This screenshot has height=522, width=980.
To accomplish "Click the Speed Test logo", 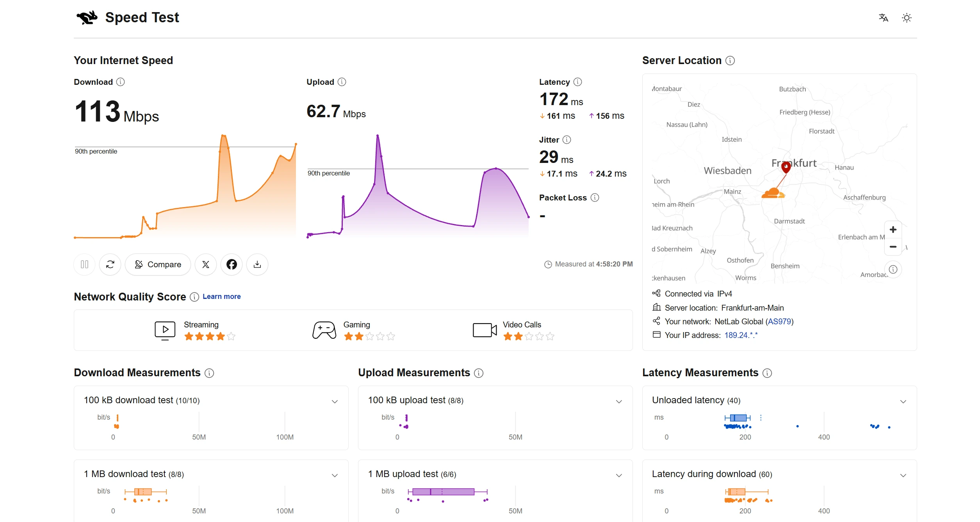I will 127,18.
